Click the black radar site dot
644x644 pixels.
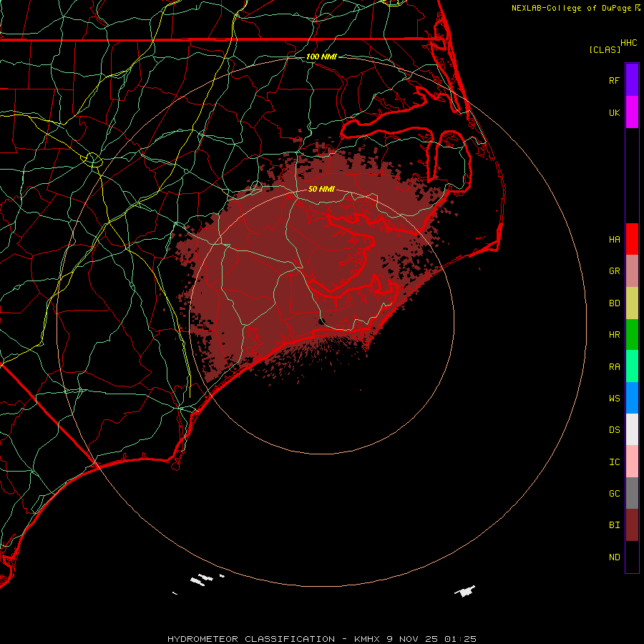click(x=321, y=321)
